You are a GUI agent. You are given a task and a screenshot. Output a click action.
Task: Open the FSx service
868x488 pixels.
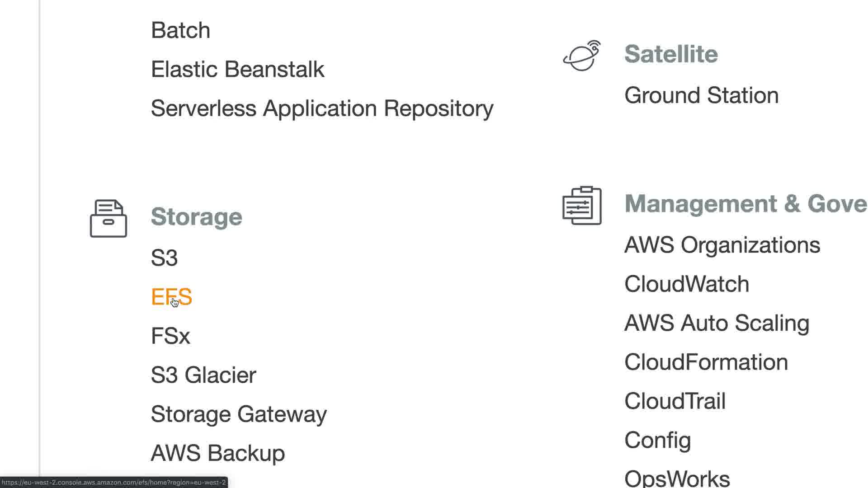coord(170,336)
